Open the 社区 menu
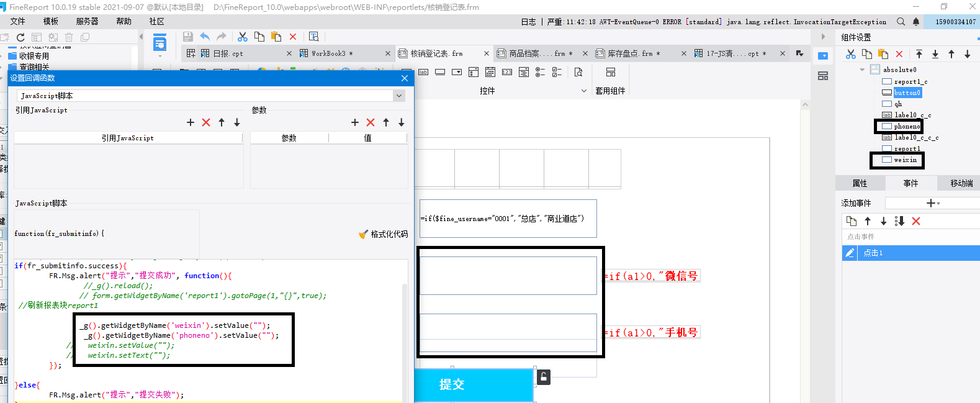Screen dimensions: 980x403 157,21
